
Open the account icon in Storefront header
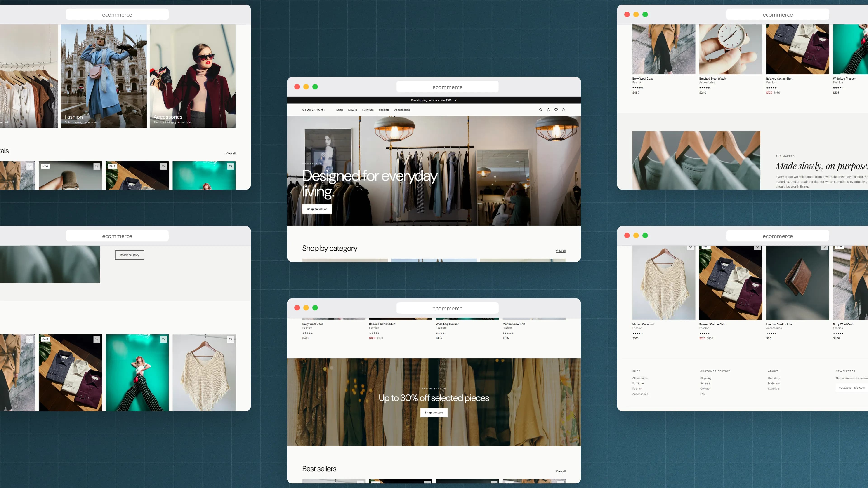point(548,110)
